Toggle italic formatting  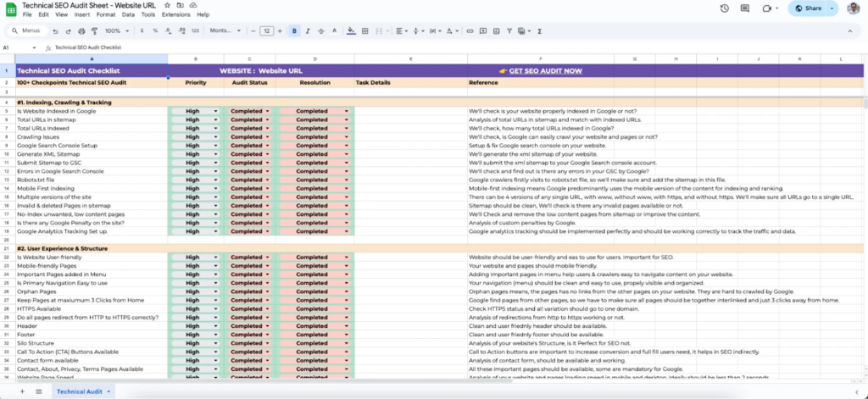tap(308, 30)
